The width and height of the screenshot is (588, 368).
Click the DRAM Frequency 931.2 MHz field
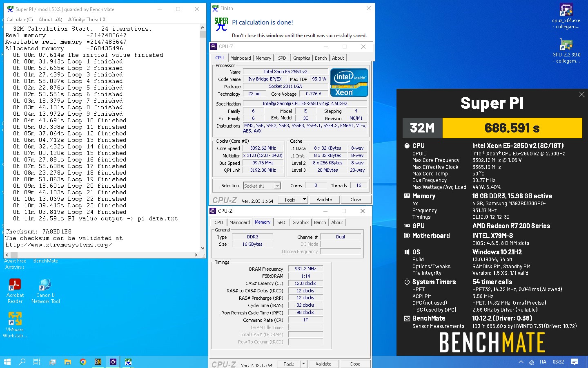click(x=305, y=269)
